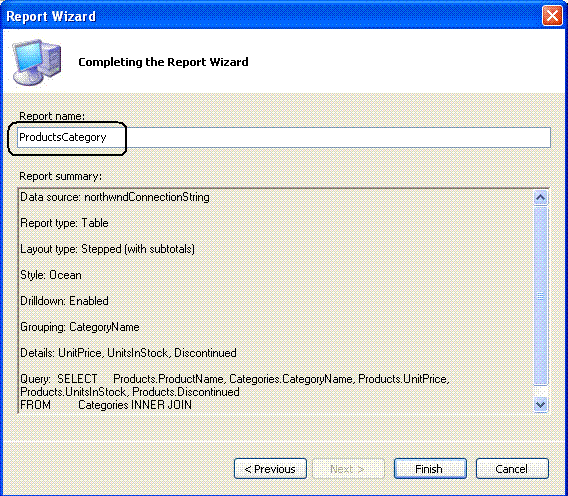Screen dimensions: 568x496
Task: Click the computer wizard icon
Action: [x=37, y=62]
